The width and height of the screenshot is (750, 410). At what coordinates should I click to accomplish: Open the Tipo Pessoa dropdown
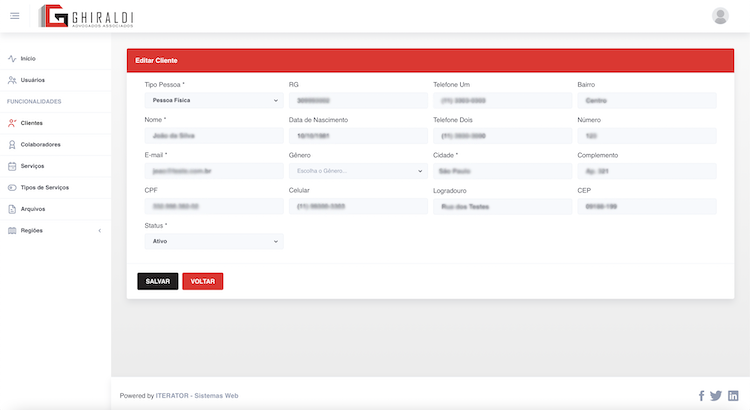(x=214, y=100)
